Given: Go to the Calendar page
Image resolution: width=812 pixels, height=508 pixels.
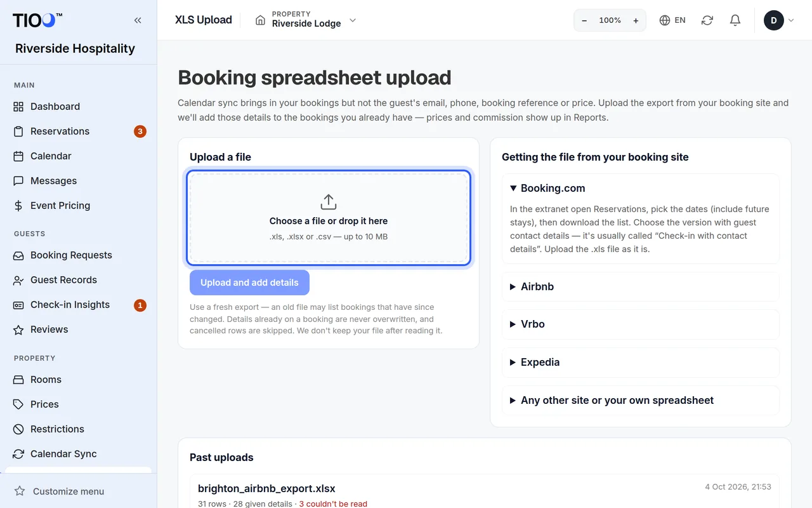Looking at the screenshot, I should point(78,156).
